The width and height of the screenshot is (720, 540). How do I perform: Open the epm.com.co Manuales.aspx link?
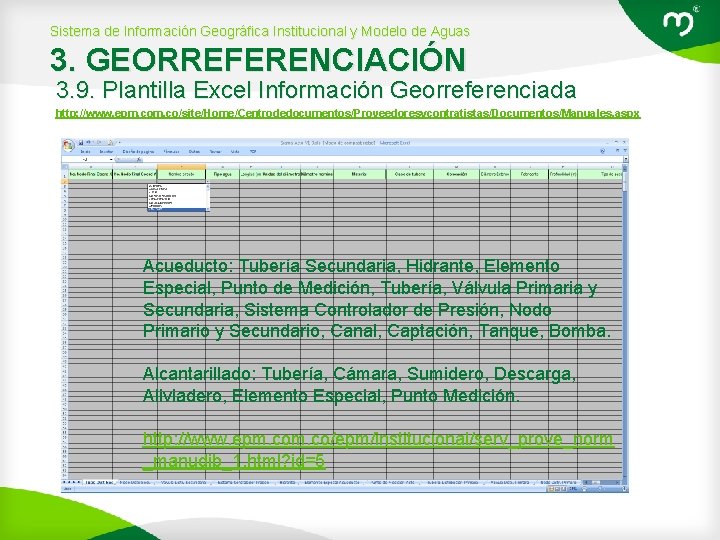[348, 113]
